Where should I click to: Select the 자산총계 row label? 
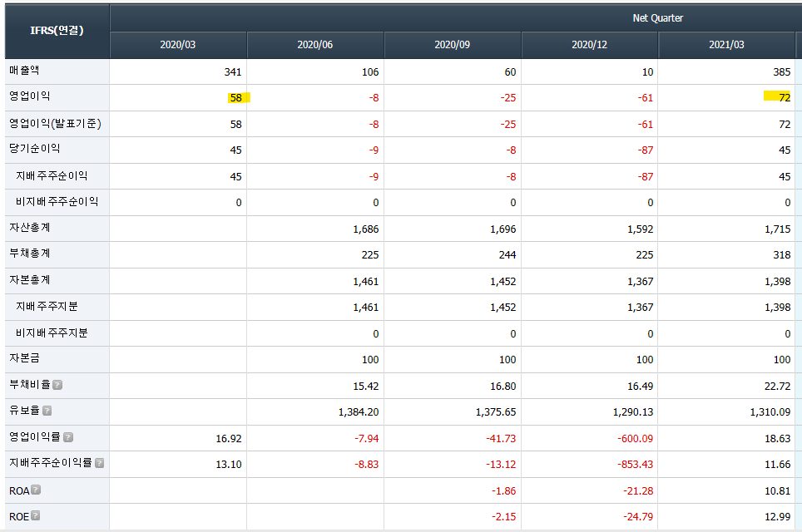pyautogui.click(x=29, y=228)
